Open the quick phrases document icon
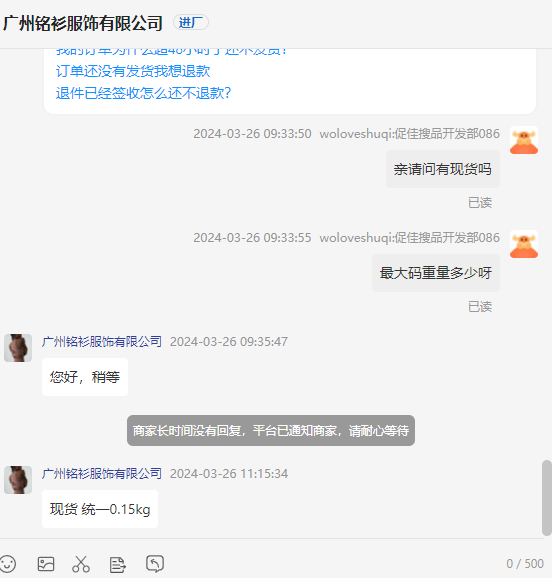The width and height of the screenshot is (552, 578). 118,564
